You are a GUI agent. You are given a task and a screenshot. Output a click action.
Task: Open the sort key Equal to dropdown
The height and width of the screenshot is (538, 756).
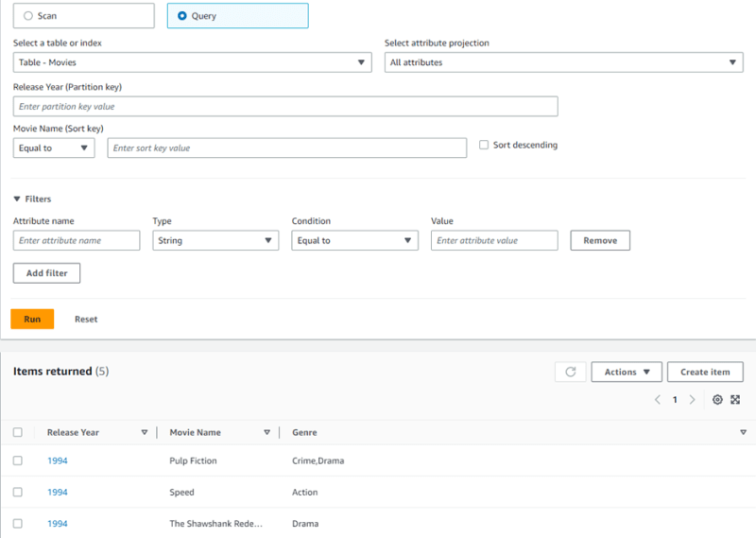click(x=54, y=148)
